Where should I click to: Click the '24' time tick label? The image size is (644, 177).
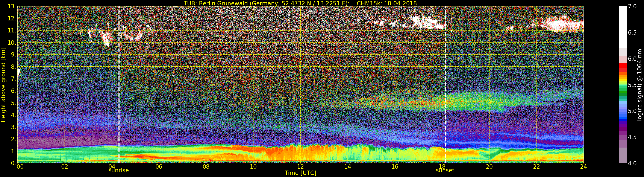point(583,166)
